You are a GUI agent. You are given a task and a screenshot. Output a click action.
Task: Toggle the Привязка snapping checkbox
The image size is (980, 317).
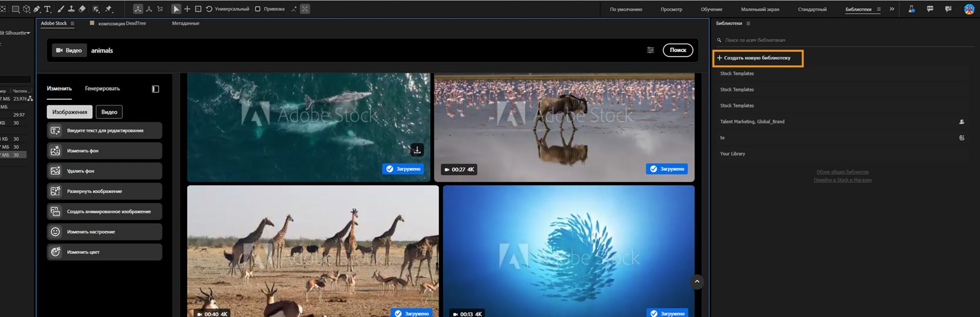258,9
